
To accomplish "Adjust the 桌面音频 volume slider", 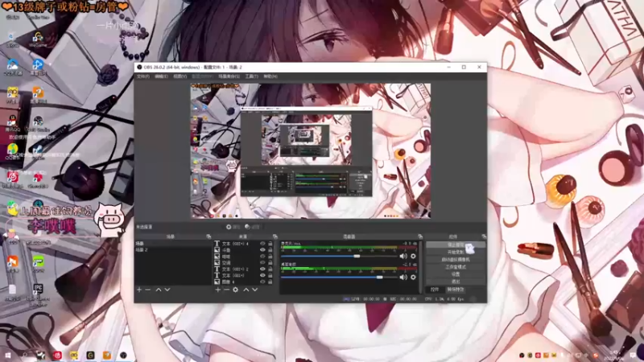I will pos(338,278).
